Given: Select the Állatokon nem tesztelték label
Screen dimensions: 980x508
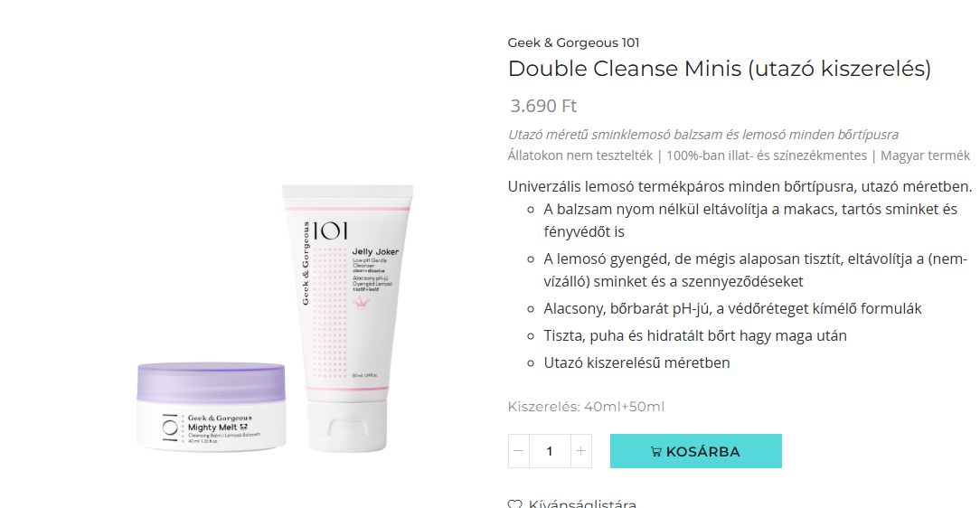Looking at the screenshot, I should 580,155.
